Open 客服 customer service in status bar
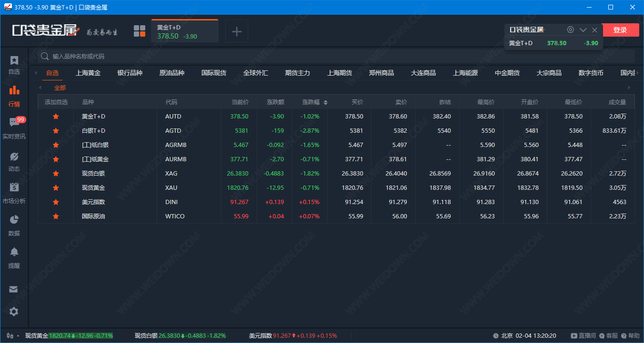Image resolution: width=644 pixels, height=343 pixels. click(x=609, y=336)
